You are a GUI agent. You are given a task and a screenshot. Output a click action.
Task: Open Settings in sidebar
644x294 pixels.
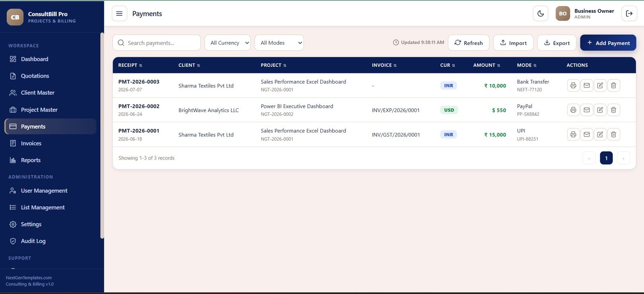tap(50, 224)
